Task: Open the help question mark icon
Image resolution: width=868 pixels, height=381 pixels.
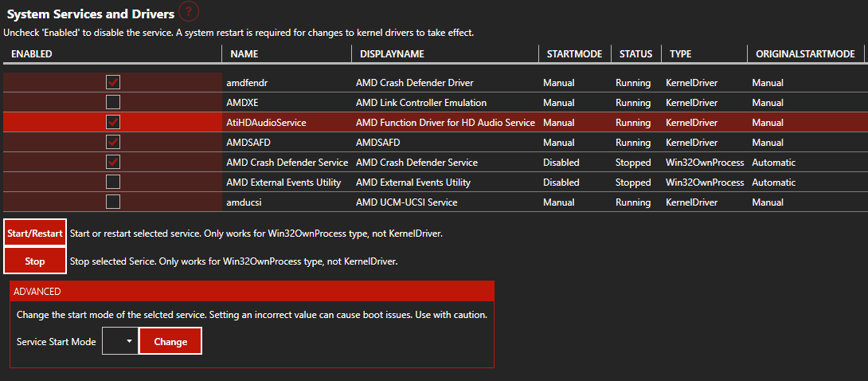Action: (189, 12)
